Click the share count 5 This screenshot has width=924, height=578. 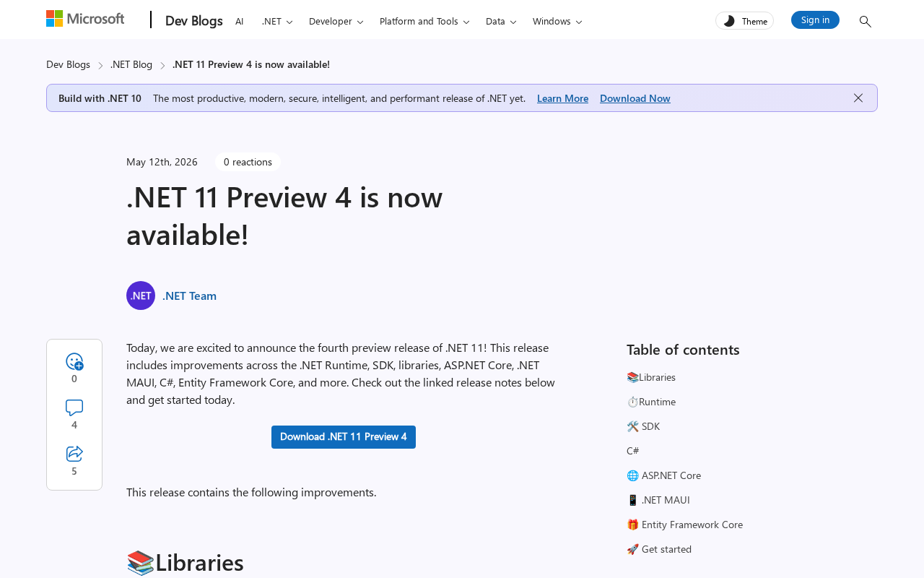[x=74, y=471]
